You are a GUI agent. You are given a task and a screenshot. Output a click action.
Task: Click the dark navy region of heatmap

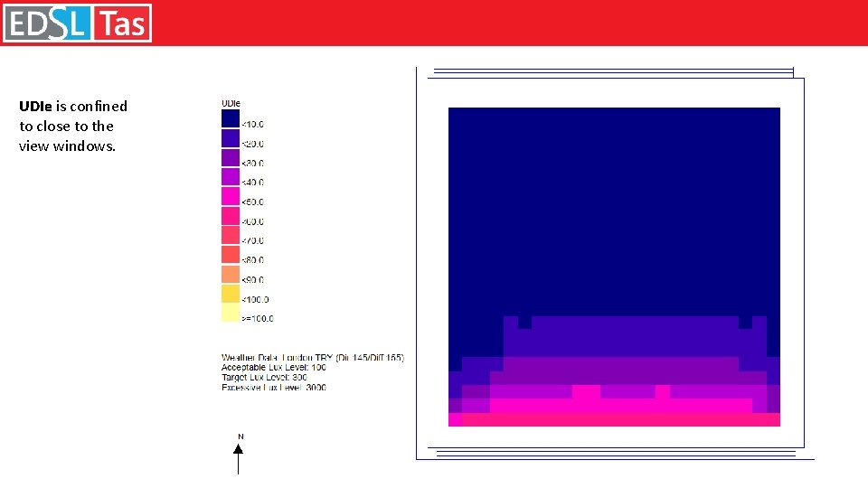[x=614, y=211]
